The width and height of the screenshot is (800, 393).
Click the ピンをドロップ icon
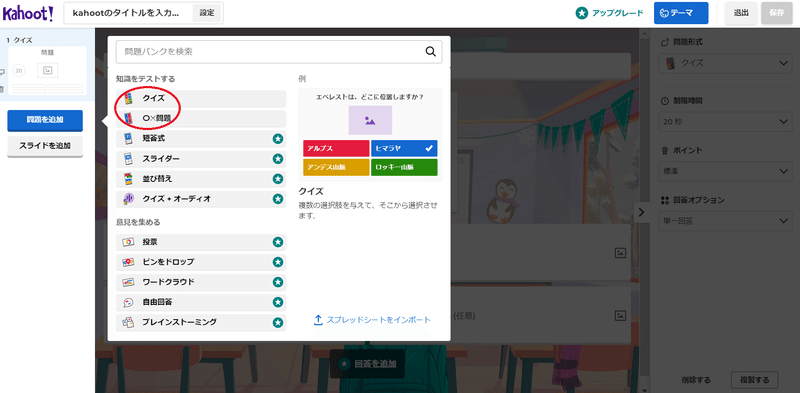click(x=128, y=262)
